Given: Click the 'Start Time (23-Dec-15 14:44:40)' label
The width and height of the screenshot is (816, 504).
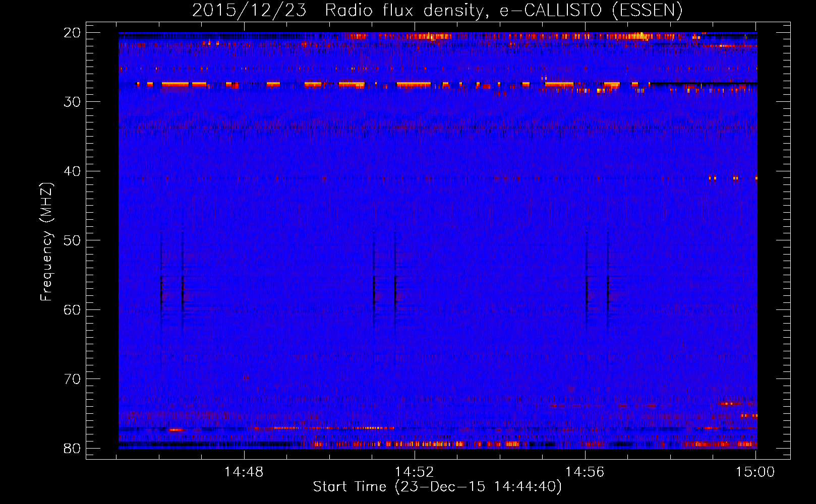Looking at the screenshot, I should click(437, 487).
